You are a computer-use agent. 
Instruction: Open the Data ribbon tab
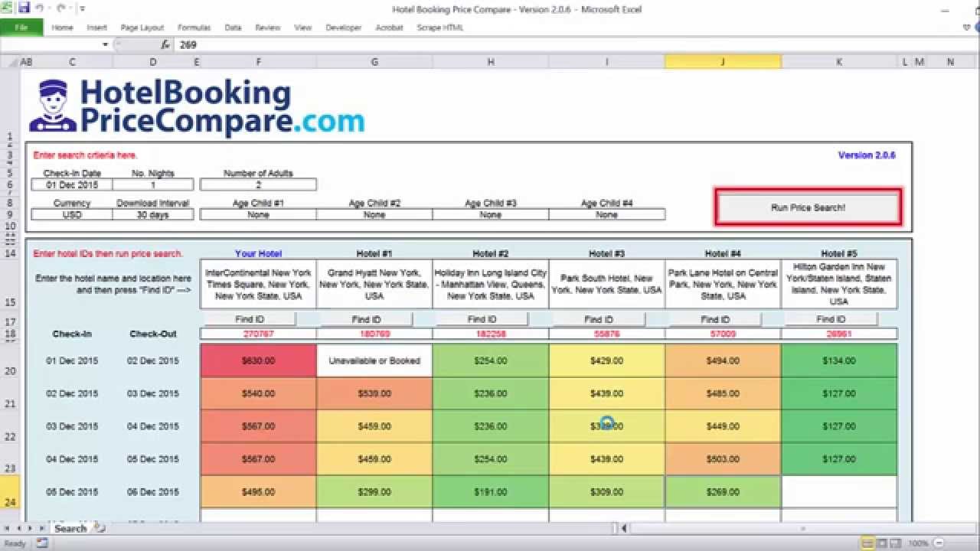(x=233, y=28)
